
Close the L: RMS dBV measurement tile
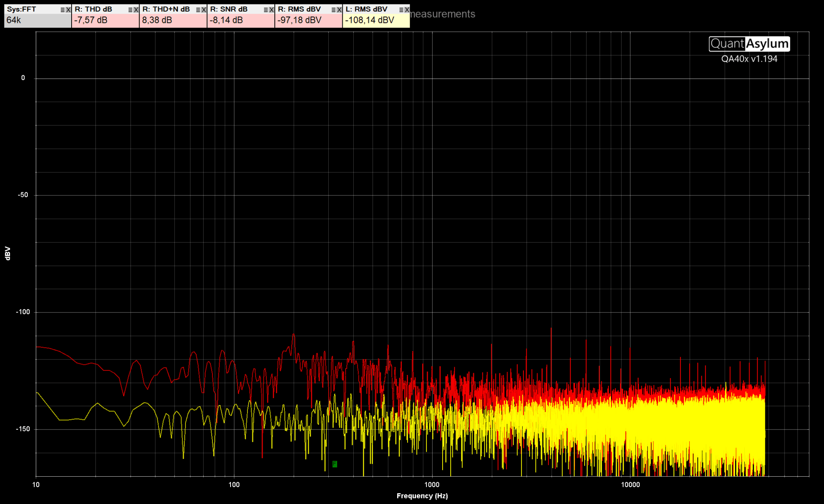pyautogui.click(x=407, y=10)
